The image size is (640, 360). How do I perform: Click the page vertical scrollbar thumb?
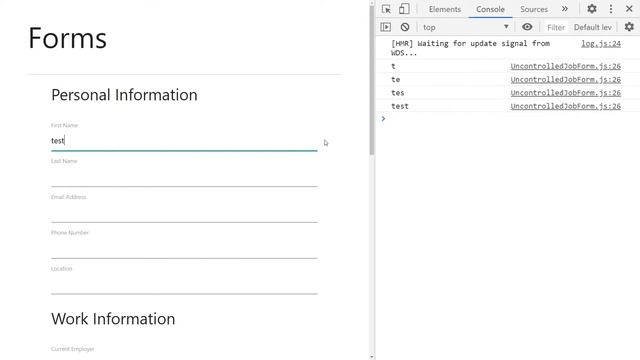pyautogui.click(x=371, y=81)
